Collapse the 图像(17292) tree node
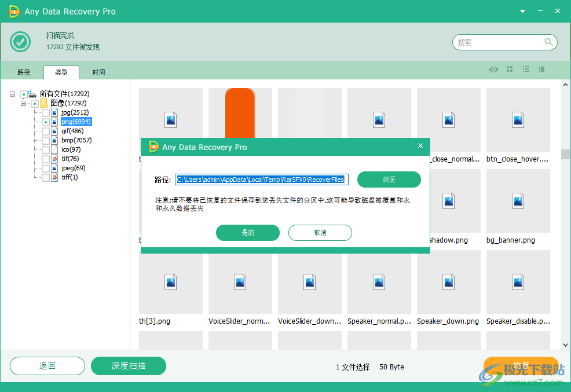 pos(23,104)
